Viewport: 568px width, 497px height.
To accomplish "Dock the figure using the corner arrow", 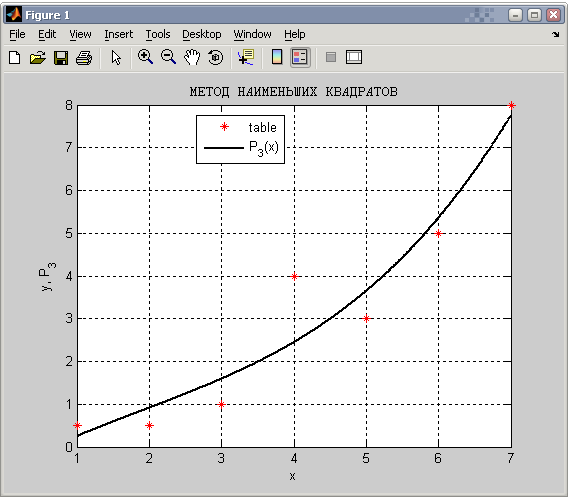I will pos(556,34).
